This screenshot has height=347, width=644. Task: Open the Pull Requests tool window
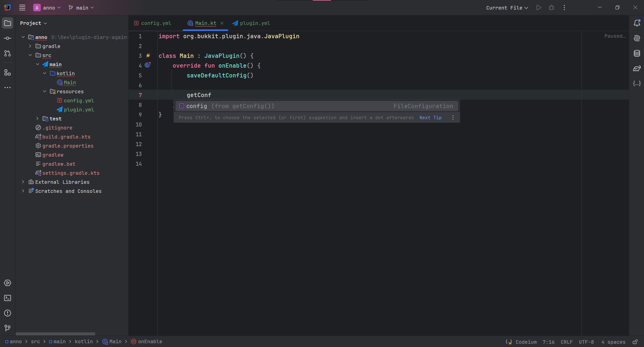7,53
